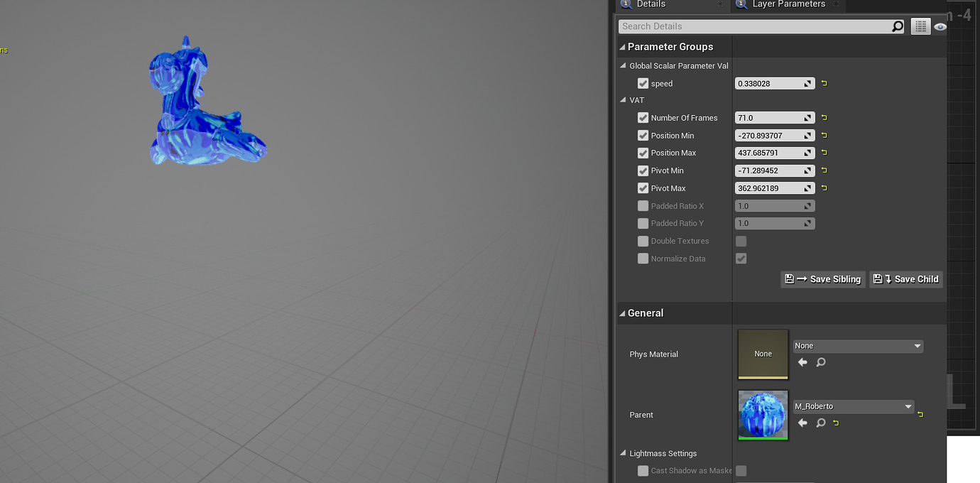Collapse the VAT parameter group

(623, 100)
